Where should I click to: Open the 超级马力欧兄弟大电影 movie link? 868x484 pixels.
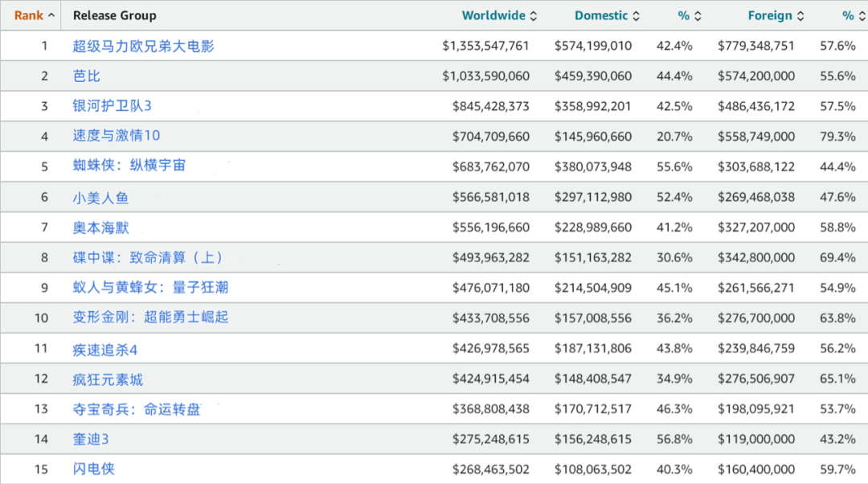[x=143, y=46]
